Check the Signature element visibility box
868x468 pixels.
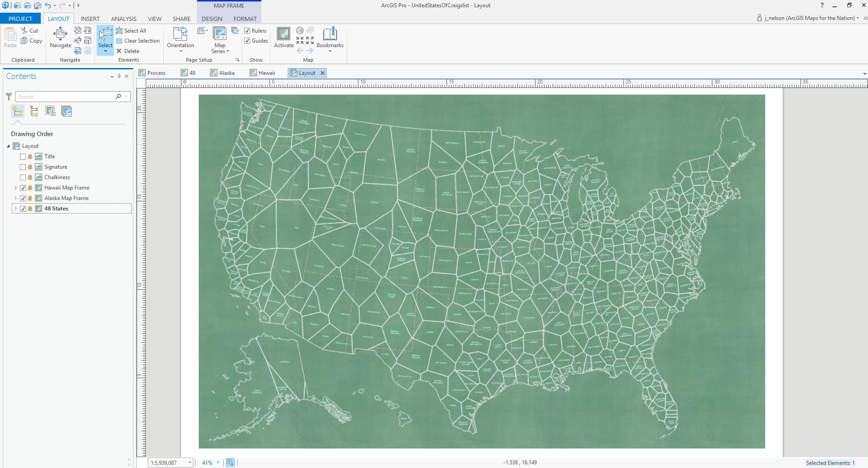point(23,167)
